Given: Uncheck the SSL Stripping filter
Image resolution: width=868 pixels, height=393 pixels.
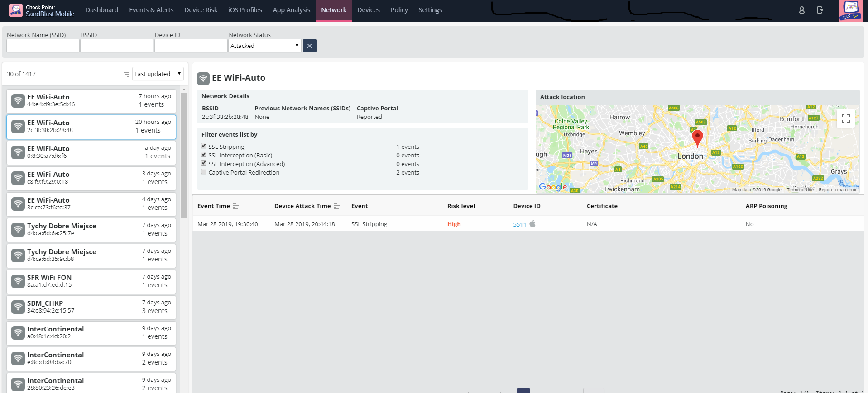Looking at the screenshot, I should [204, 146].
